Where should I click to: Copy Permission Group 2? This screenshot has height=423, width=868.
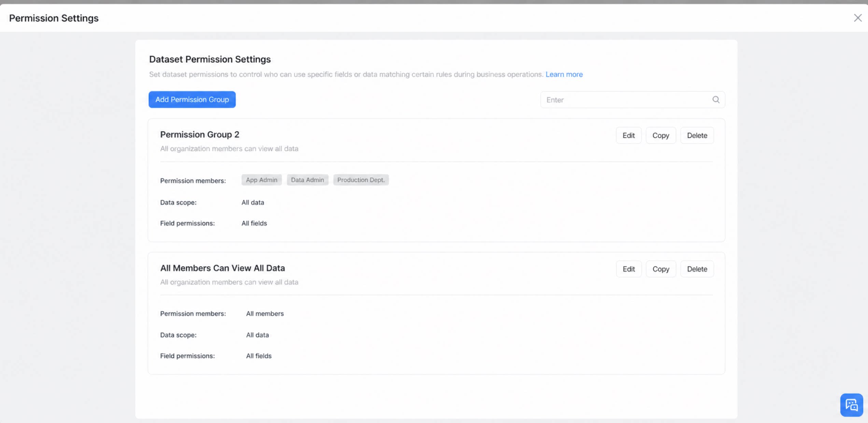660,135
